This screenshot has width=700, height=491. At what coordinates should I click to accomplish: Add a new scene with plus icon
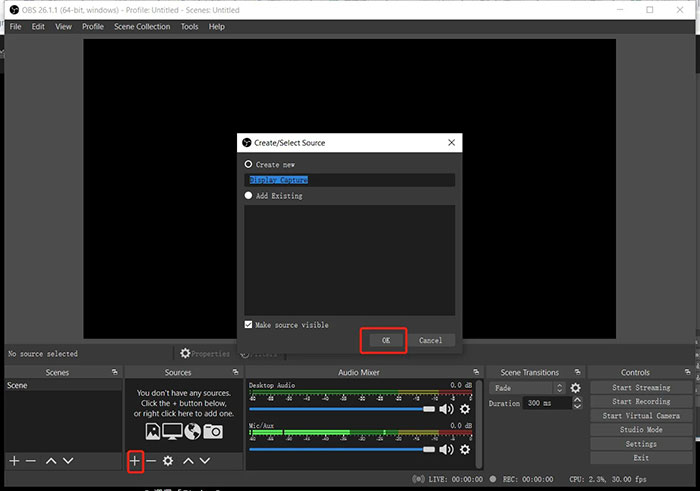click(14, 461)
